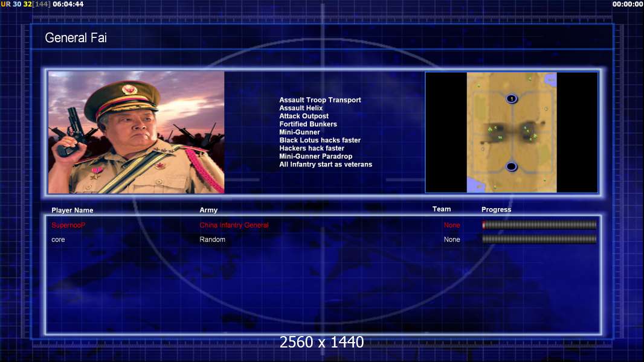Click the General Fai portrait image
Viewport: 644px width, 362px height.
tap(137, 132)
